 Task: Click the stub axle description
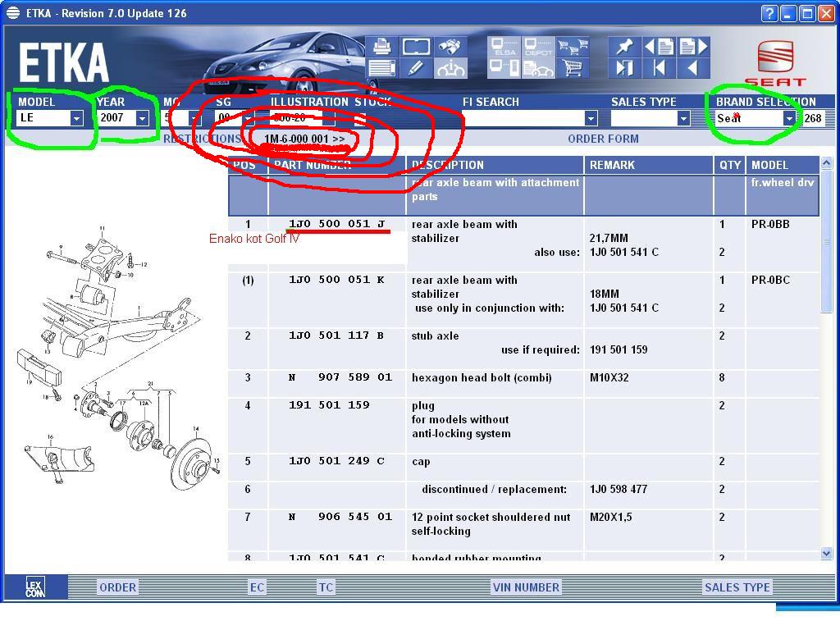coord(435,336)
